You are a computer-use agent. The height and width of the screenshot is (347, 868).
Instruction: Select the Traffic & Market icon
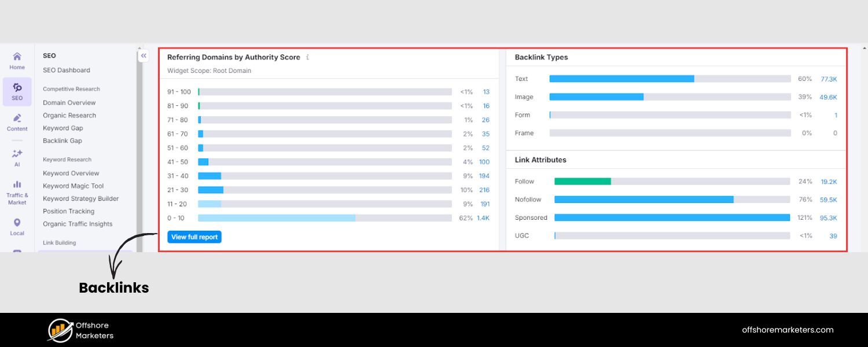[17, 189]
